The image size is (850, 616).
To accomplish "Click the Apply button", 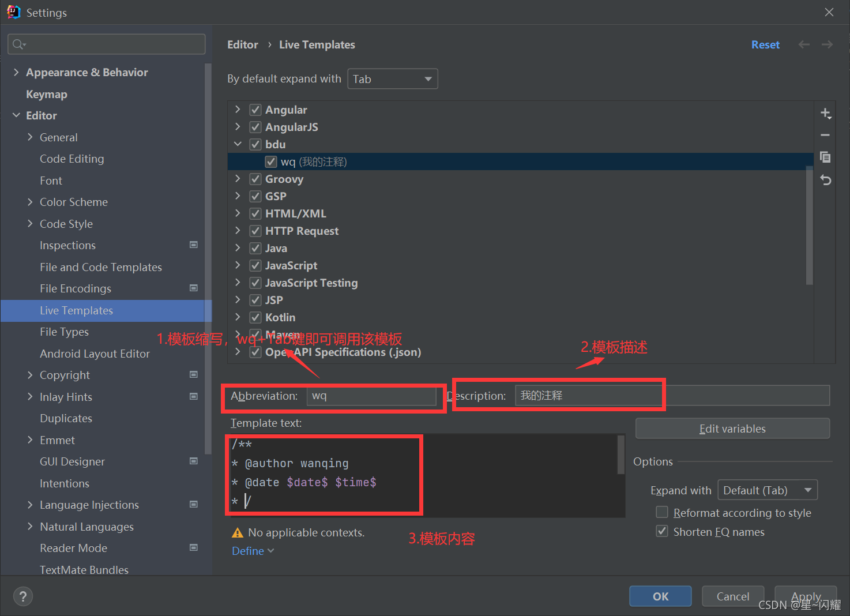I will 806,596.
